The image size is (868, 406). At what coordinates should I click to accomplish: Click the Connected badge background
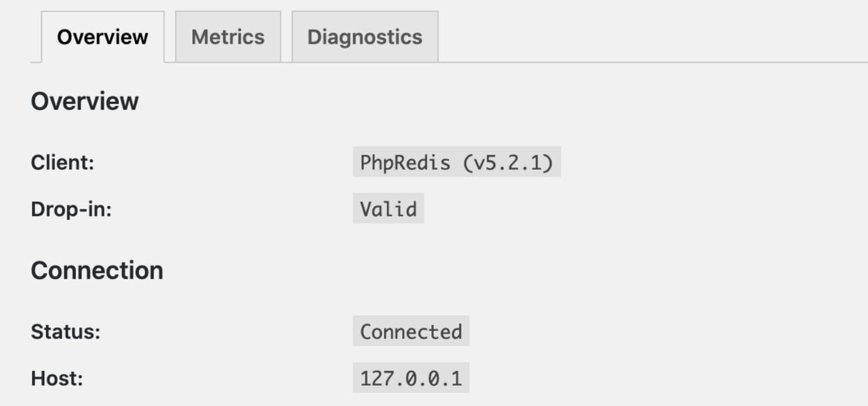pyautogui.click(x=410, y=331)
